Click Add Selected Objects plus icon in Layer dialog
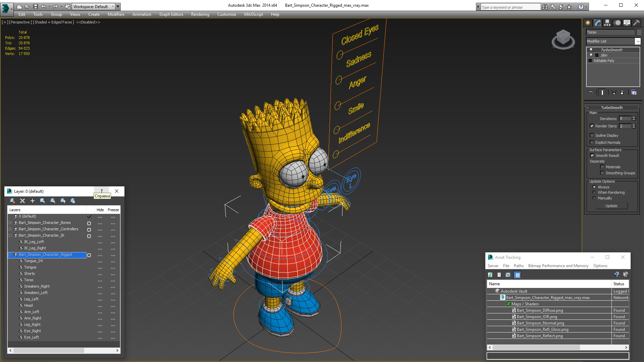 click(x=33, y=201)
